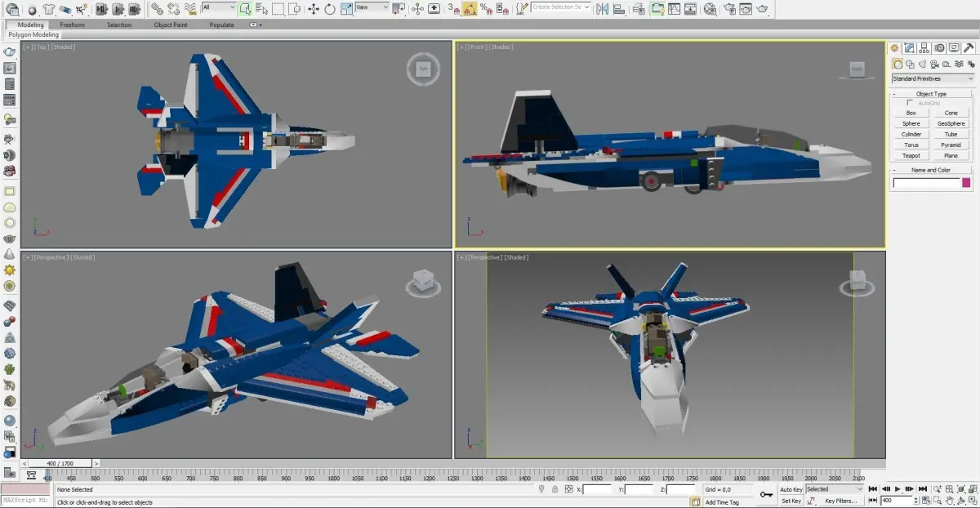Click Maximize Viewport Toggle icon

[972, 501]
